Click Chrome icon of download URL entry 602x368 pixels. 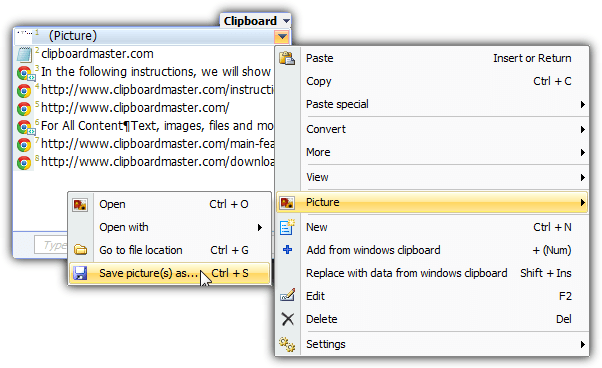pyautogui.click(x=24, y=163)
